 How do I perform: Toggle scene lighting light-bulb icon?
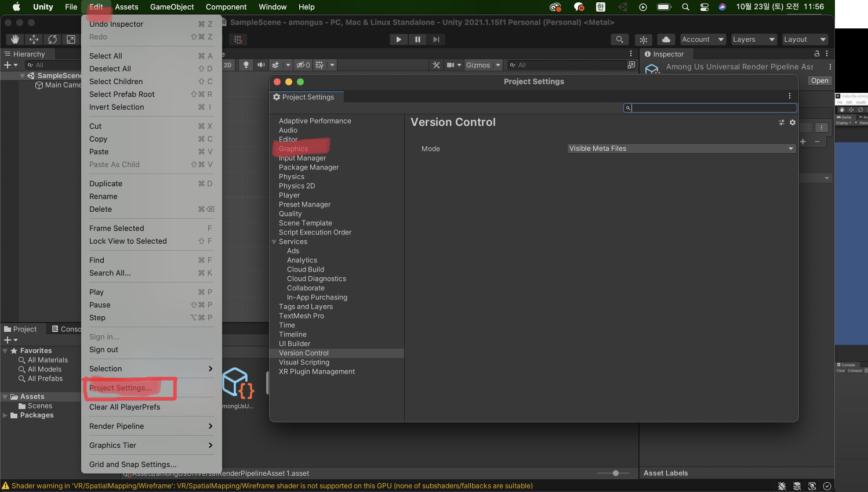pyautogui.click(x=246, y=65)
